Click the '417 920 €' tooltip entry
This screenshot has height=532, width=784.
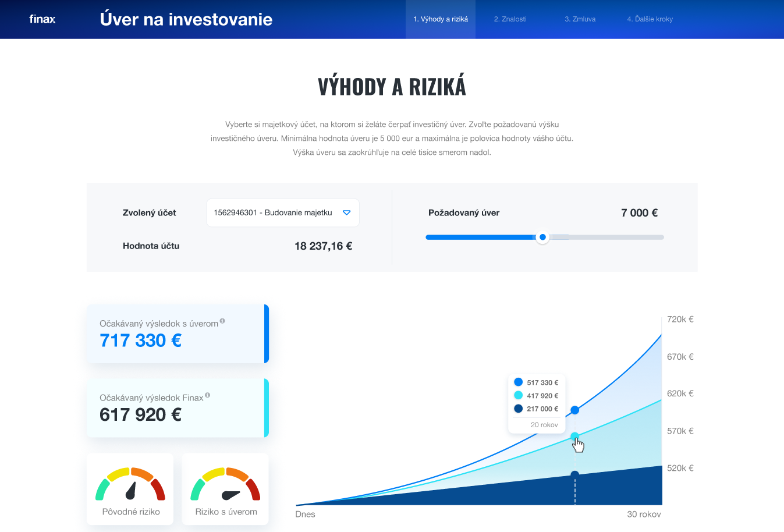[x=536, y=395]
